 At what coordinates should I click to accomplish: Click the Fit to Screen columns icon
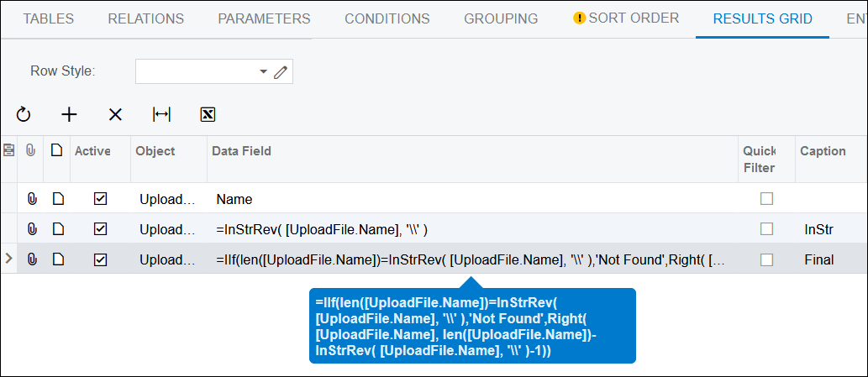point(161,114)
